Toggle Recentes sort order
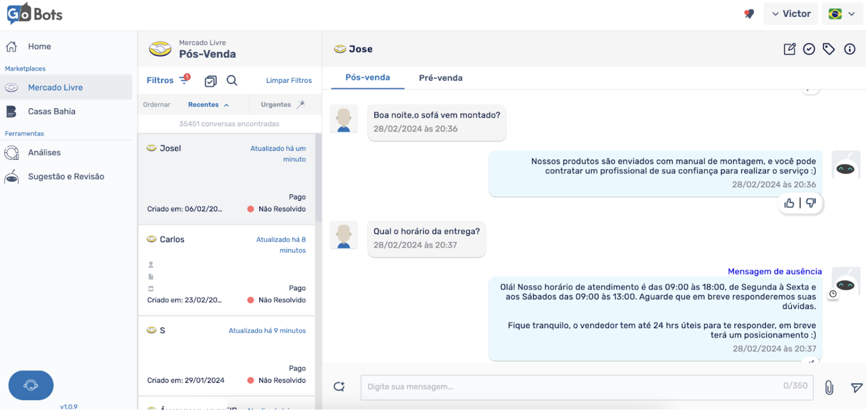 (208, 105)
